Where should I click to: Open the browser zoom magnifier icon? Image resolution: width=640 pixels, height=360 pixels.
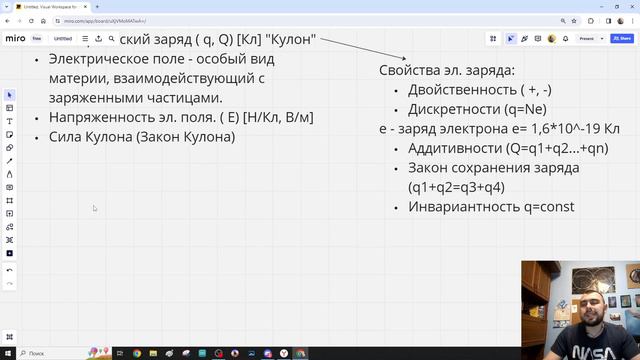pyautogui.click(x=563, y=21)
